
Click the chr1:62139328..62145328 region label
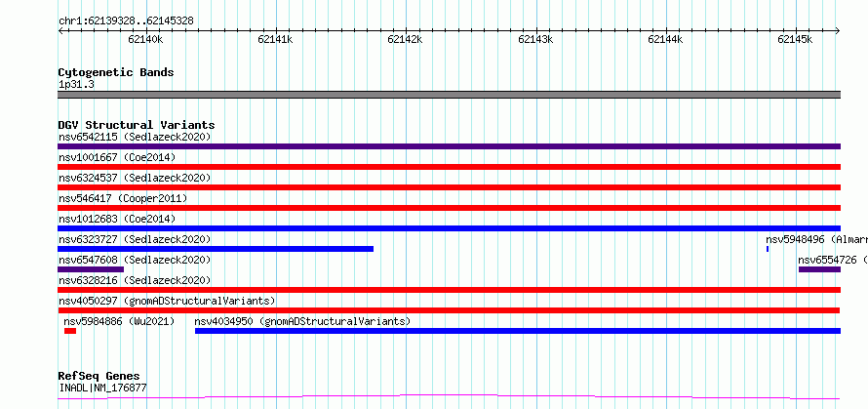tap(126, 21)
